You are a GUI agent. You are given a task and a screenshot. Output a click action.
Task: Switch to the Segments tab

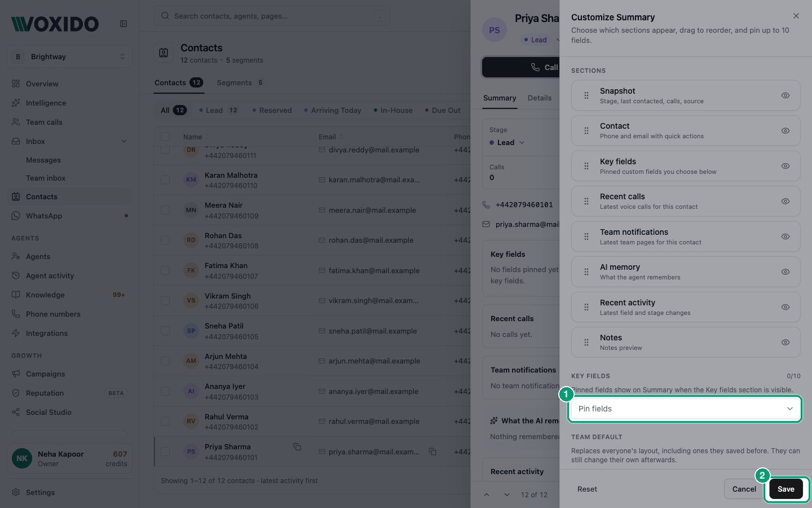(x=240, y=82)
